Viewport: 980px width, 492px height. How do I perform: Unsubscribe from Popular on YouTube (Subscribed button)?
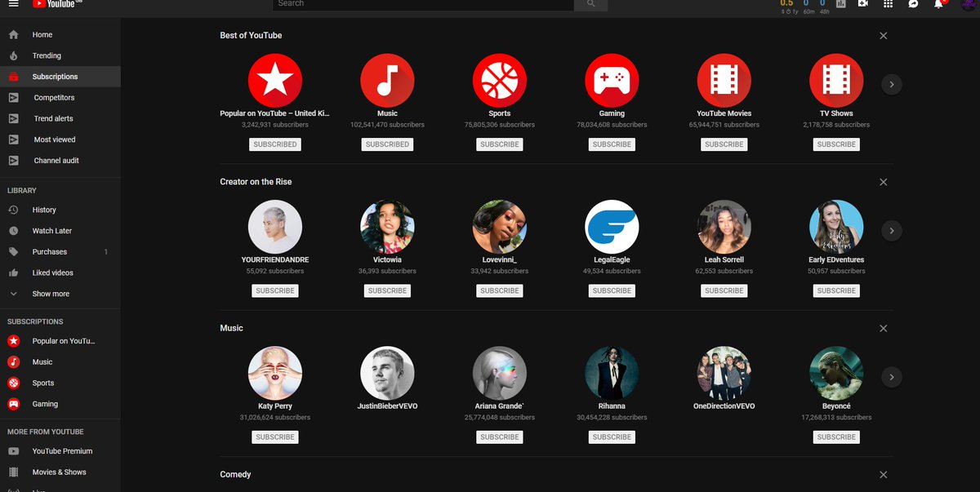point(275,144)
